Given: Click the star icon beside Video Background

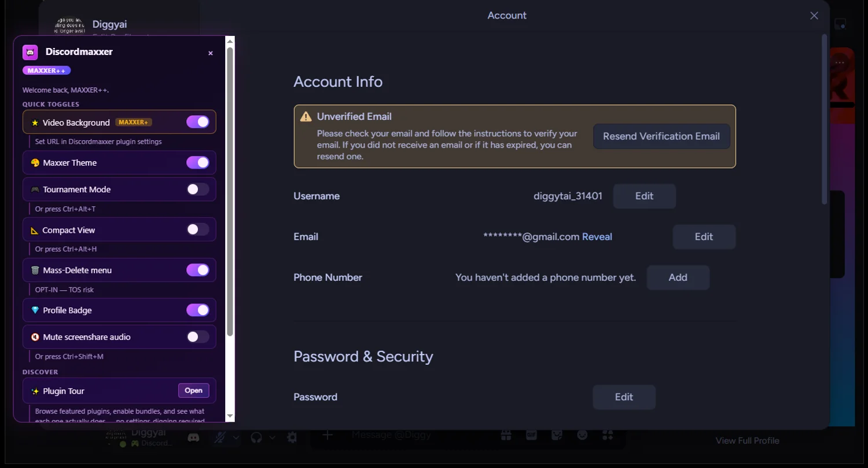Looking at the screenshot, I should (x=35, y=123).
